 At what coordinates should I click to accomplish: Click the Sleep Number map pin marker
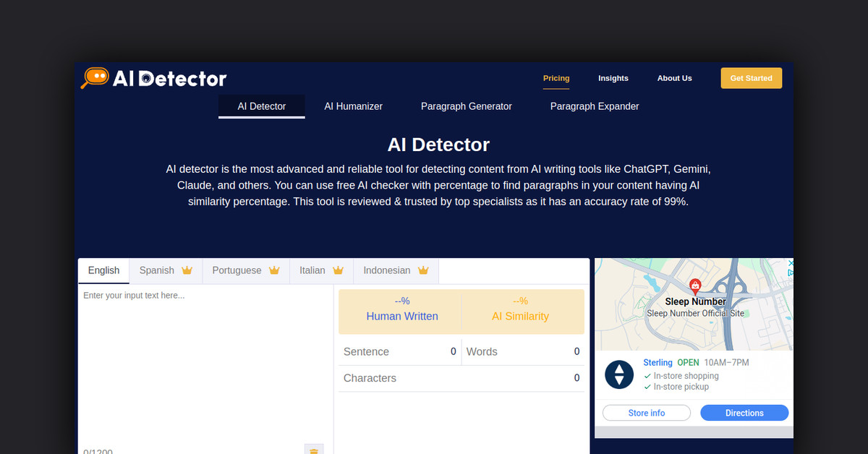click(695, 286)
